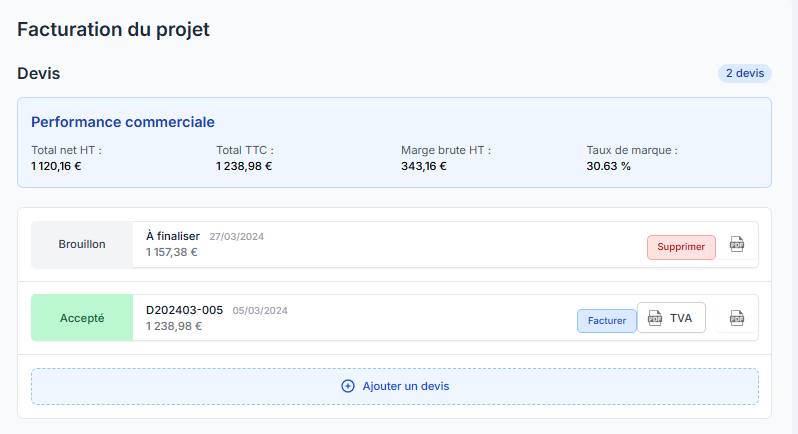Image resolution: width=798 pixels, height=434 pixels.
Task: Click the TVA PDF button
Action: point(671,318)
